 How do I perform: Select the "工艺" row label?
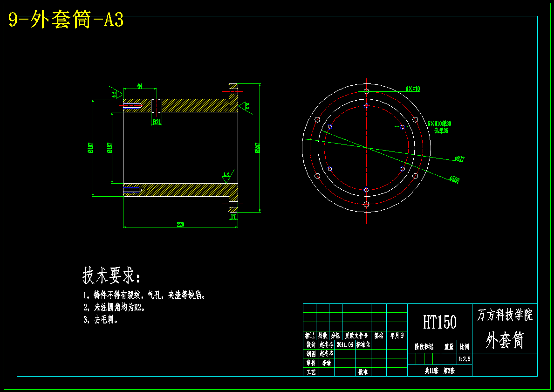coord(311,372)
